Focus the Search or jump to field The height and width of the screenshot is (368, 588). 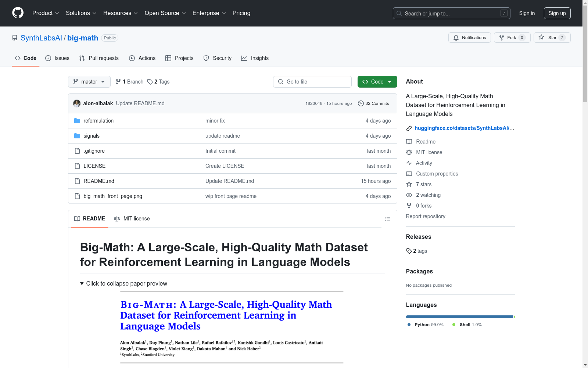452,13
